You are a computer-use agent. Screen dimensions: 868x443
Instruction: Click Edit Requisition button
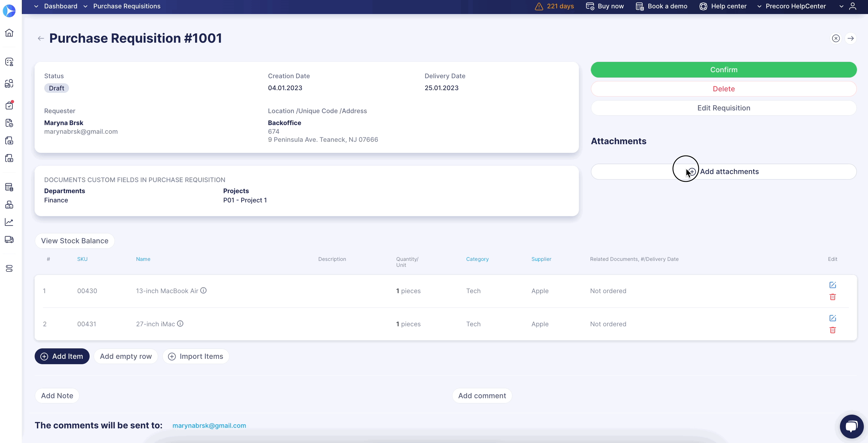(x=723, y=108)
